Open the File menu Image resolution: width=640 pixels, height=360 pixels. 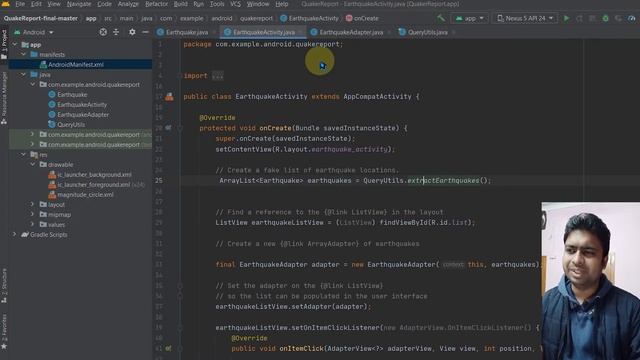click(x=20, y=4)
